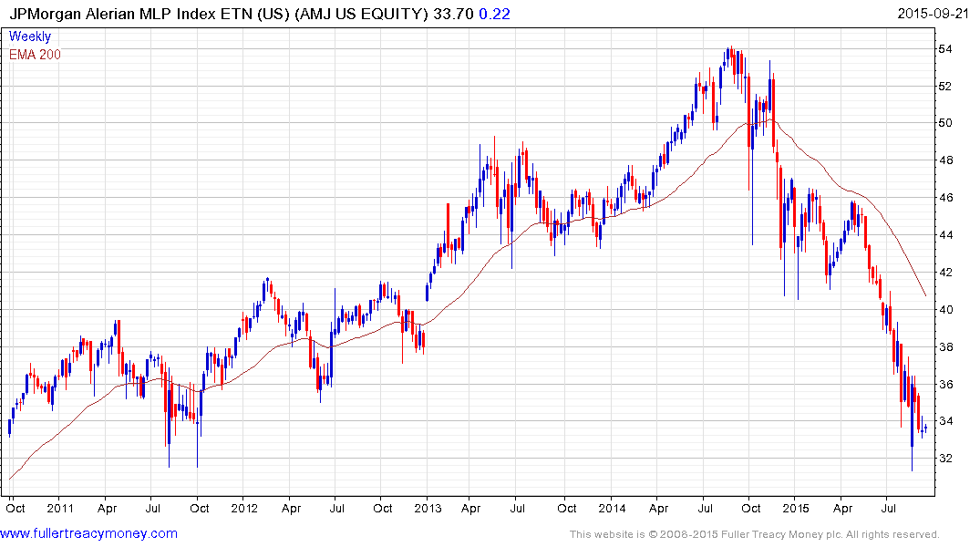This screenshot has width=980, height=547.
Task: Click the first 'Oct' label at axis start
Action: 15,508
